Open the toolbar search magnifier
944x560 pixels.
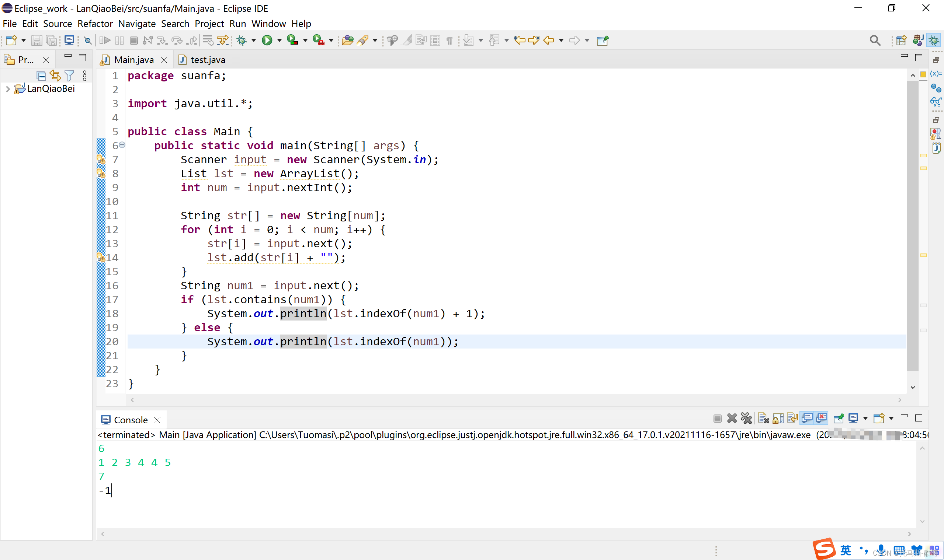click(875, 40)
